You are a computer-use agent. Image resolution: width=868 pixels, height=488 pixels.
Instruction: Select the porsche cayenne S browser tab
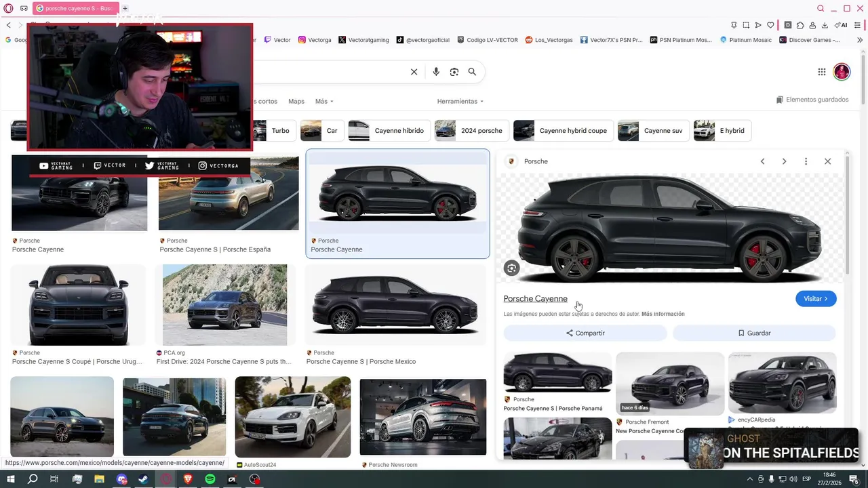pyautogui.click(x=75, y=8)
